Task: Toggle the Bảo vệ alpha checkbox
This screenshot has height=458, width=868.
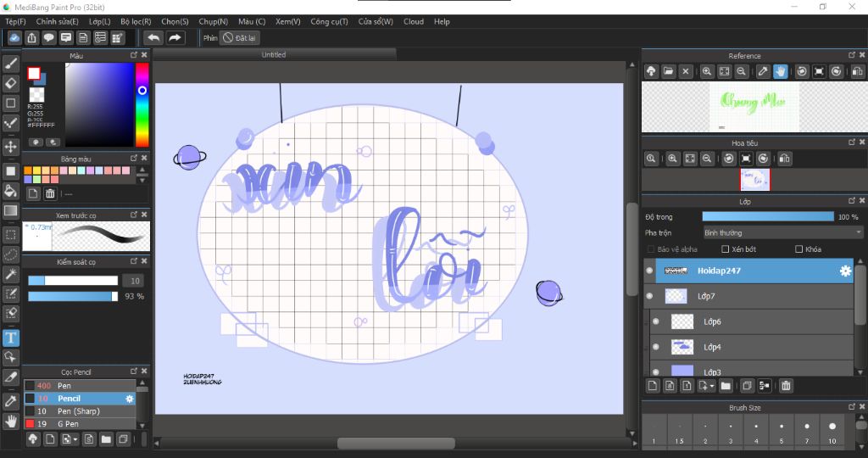Action: tap(651, 249)
